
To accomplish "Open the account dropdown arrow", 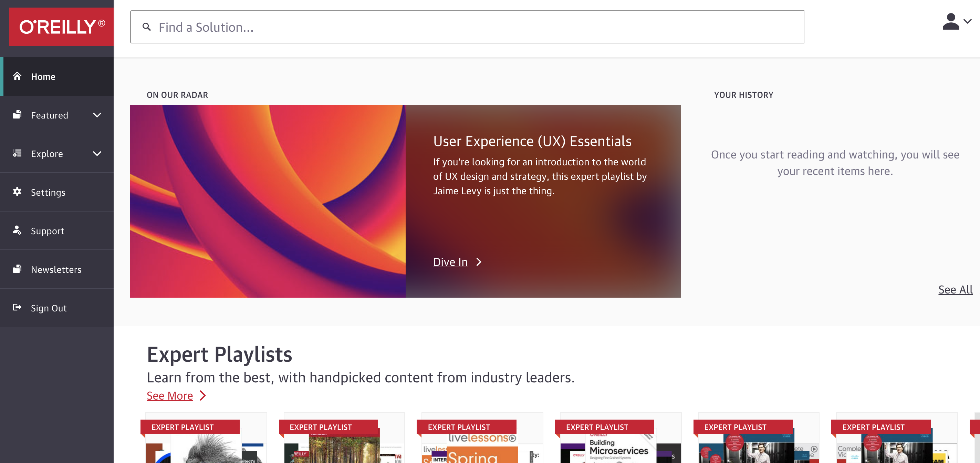I will (x=968, y=22).
